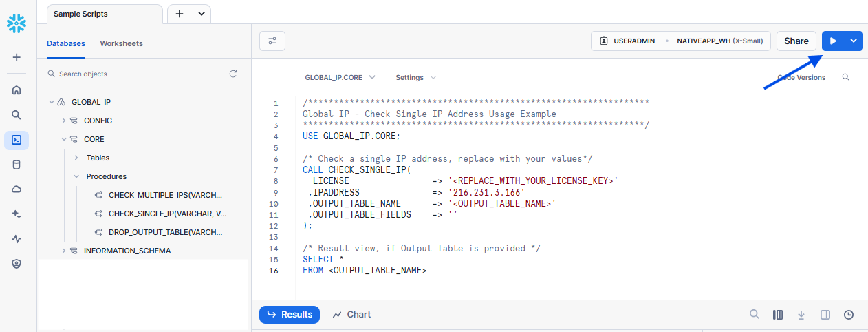Viewport: 868px width, 332px height.
Task: Open the GLOBAL_IP.CORE context dropdown
Action: [340, 78]
